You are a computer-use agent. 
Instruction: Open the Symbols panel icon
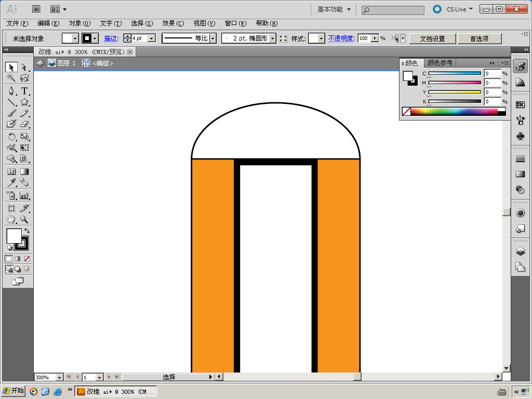520,136
